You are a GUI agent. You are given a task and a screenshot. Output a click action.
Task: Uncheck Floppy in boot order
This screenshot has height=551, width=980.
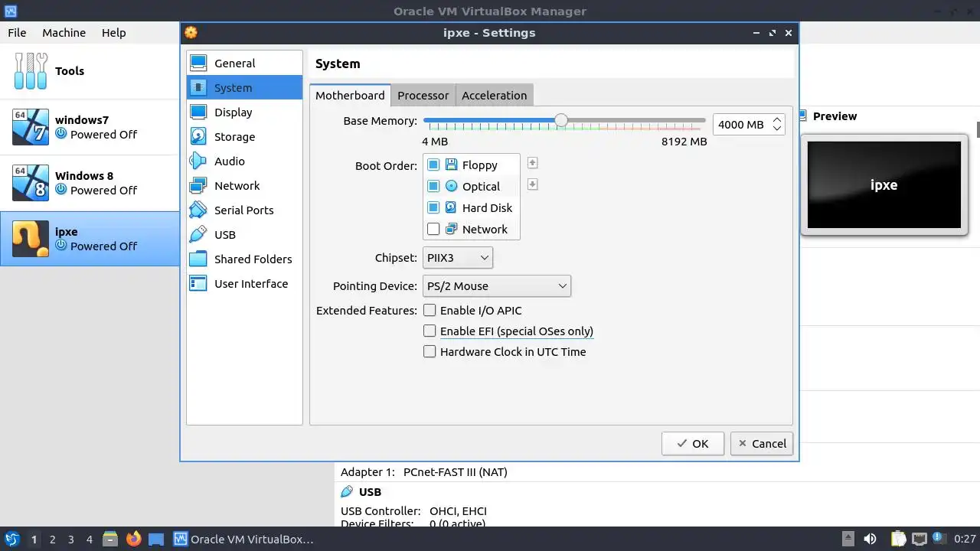click(x=433, y=165)
